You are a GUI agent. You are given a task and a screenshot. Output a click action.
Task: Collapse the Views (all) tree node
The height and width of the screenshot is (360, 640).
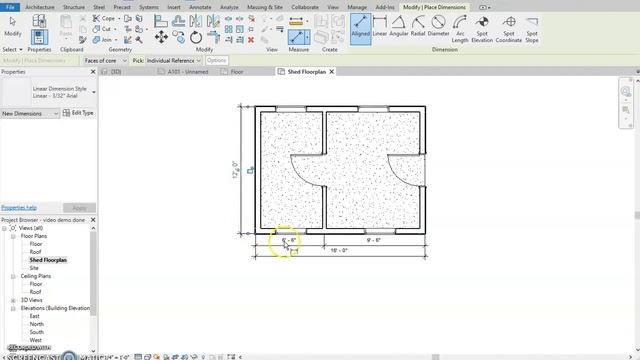tap(4, 228)
